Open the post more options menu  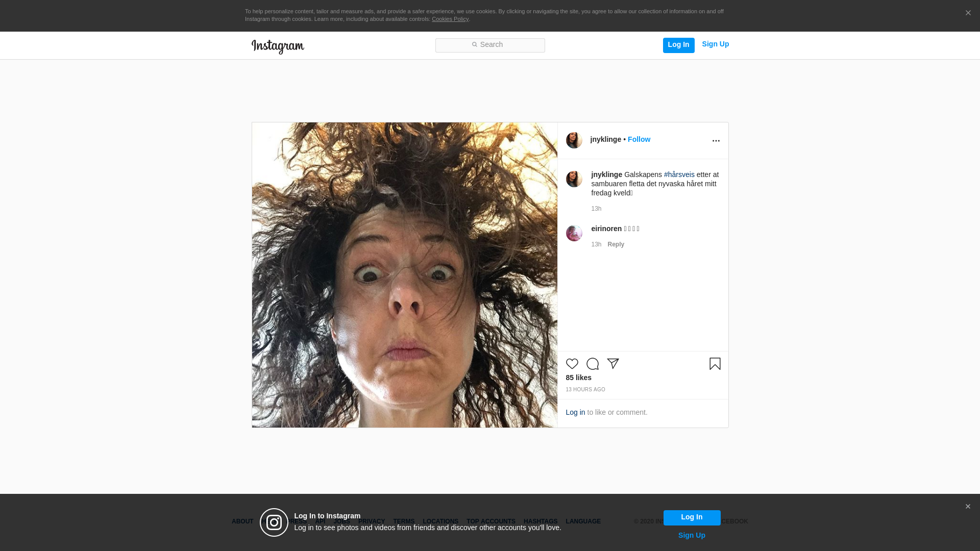[716, 141]
